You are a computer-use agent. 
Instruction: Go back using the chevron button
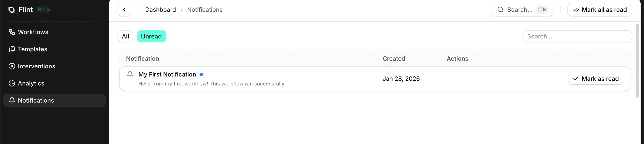(x=124, y=10)
